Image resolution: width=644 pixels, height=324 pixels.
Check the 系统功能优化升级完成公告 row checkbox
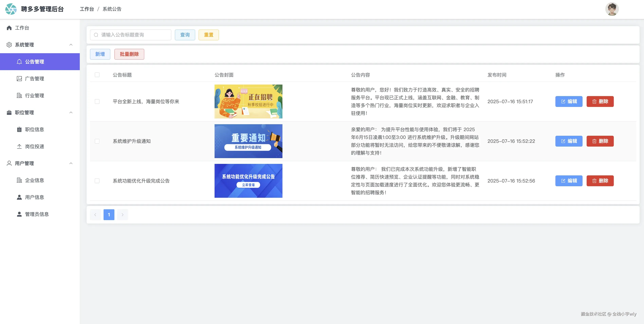click(97, 181)
